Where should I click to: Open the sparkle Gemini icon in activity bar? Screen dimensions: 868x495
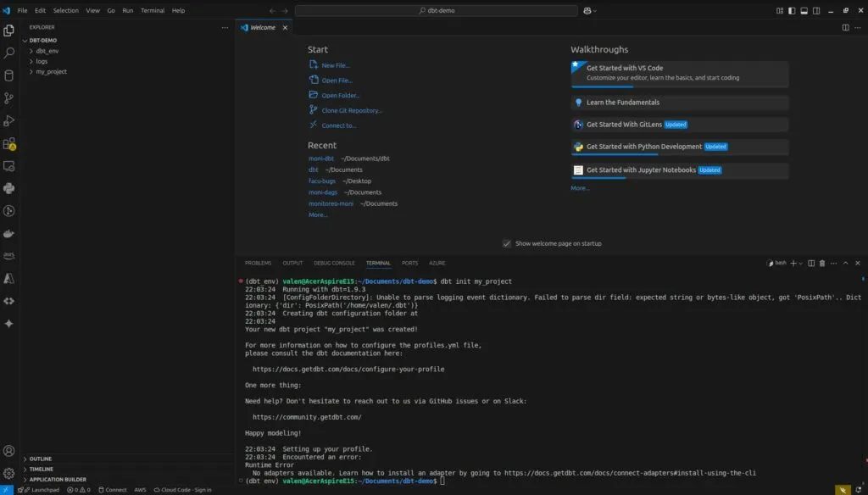pos(8,324)
